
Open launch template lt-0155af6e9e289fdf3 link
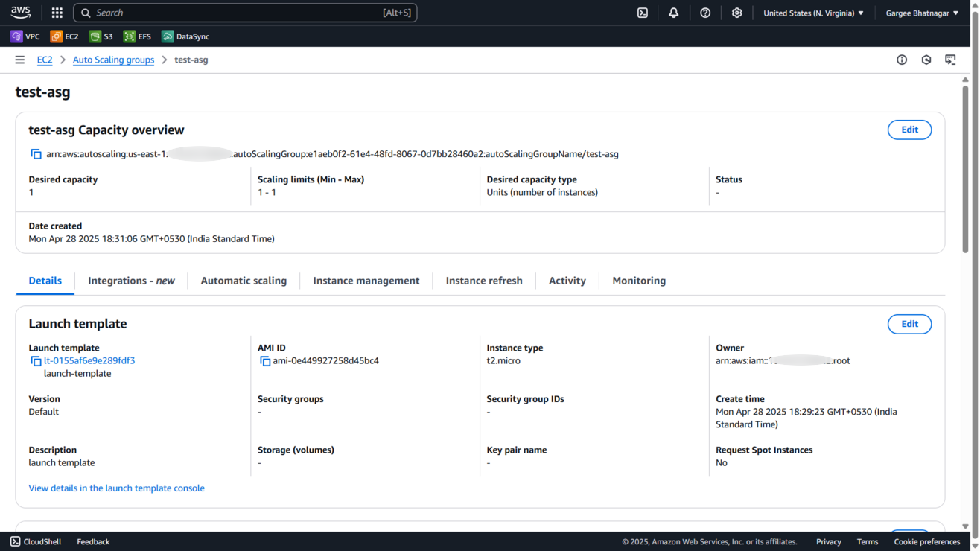(x=89, y=360)
